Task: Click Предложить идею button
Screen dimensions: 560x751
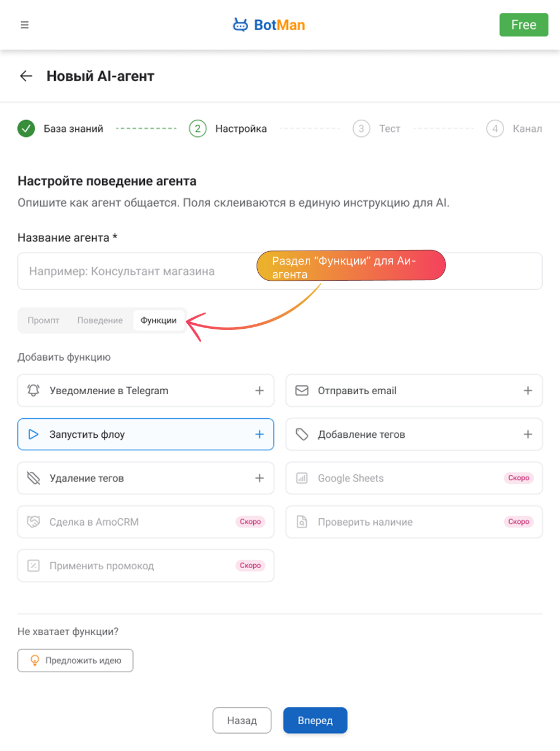Action: (75, 660)
